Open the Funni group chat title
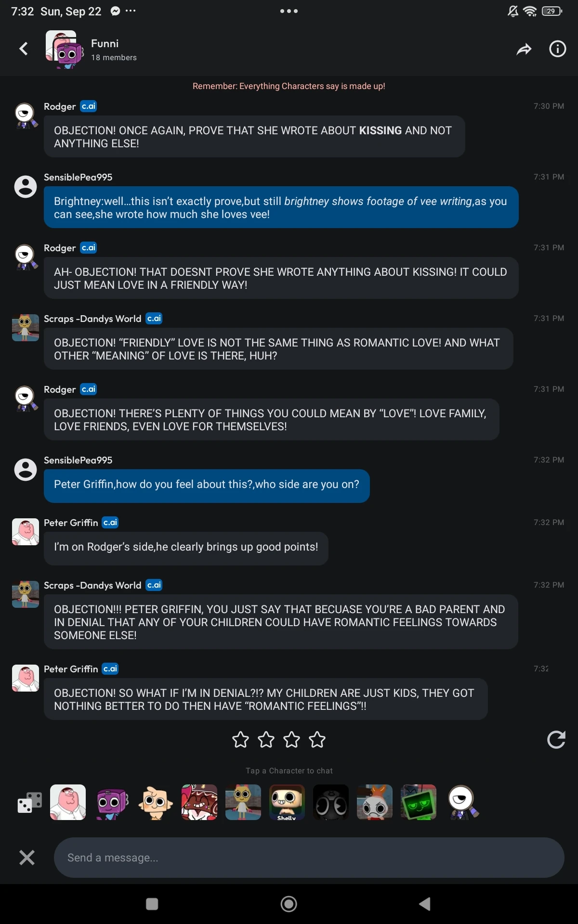This screenshot has height=924, width=578. [105, 44]
